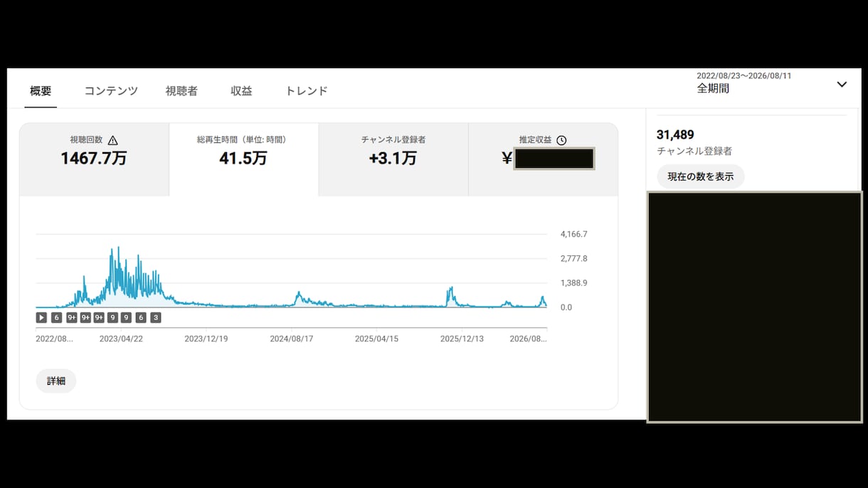Click the チャンネル登録者 label under 31,489
The height and width of the screenshot is (488, 868).
click(x=694, y=151)
